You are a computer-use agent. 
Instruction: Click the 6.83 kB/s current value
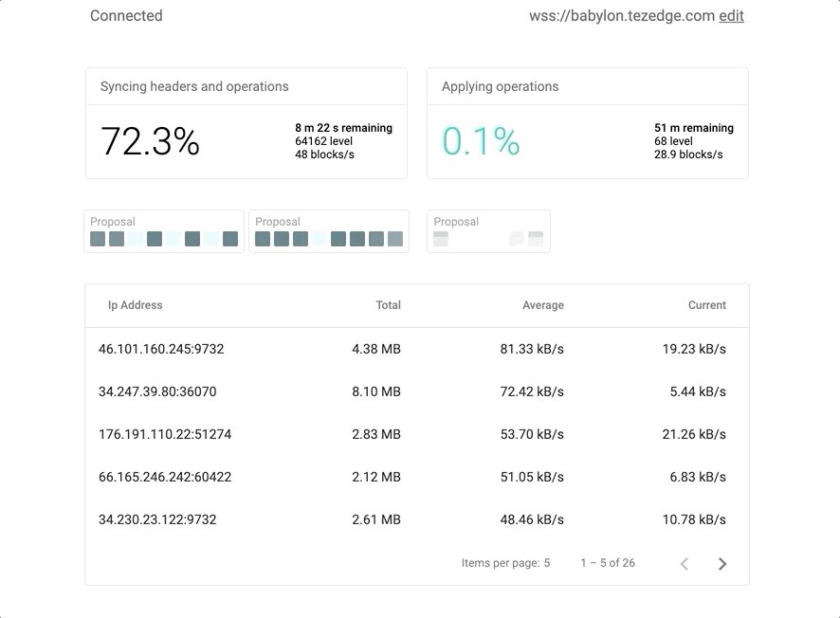[x=698, y=477]
